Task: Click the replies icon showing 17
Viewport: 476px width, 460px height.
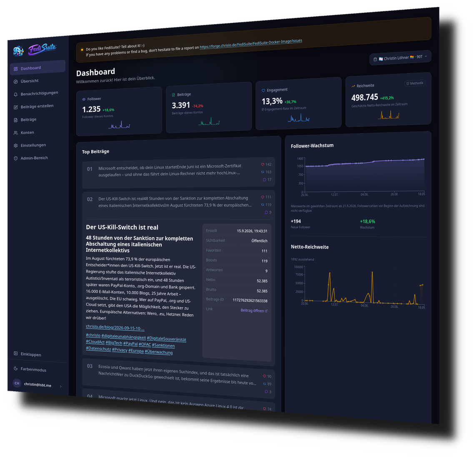Action: point(264,180)
